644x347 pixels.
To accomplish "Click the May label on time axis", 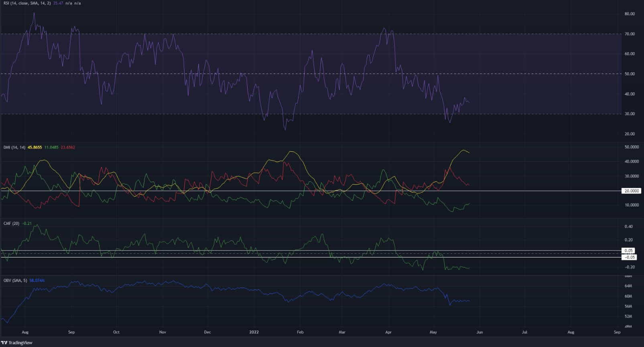I will pyautogui.click(x=433, y=332).
